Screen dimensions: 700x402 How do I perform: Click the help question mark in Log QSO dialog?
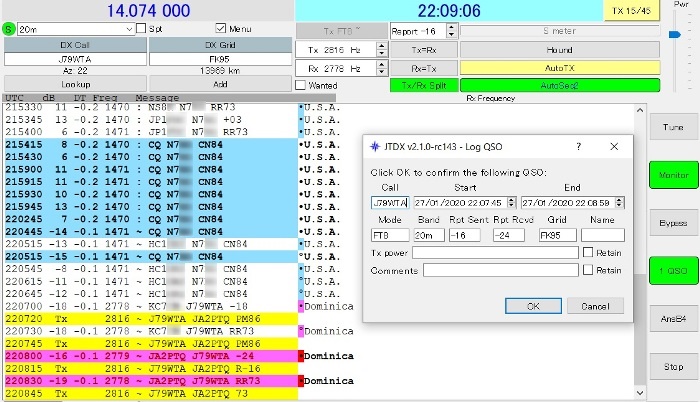tap(579, 147)
